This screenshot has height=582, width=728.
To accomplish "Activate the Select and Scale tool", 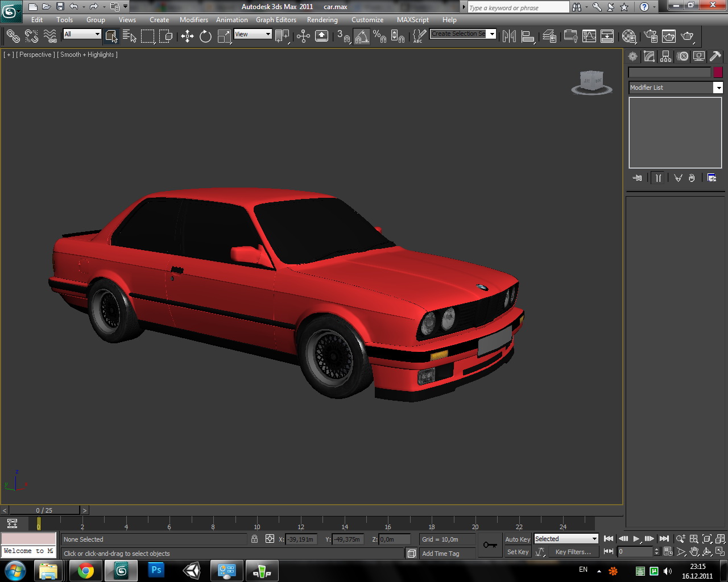I will pyautogui.click(x=224, y=36).
